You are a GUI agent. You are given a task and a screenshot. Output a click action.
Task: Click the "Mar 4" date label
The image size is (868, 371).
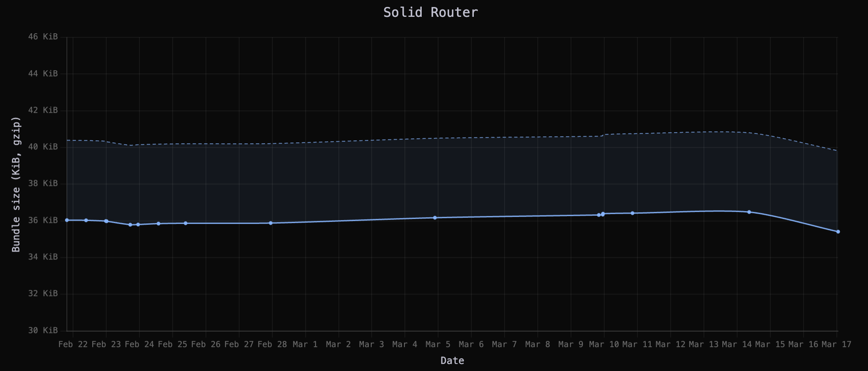(405, 344)
